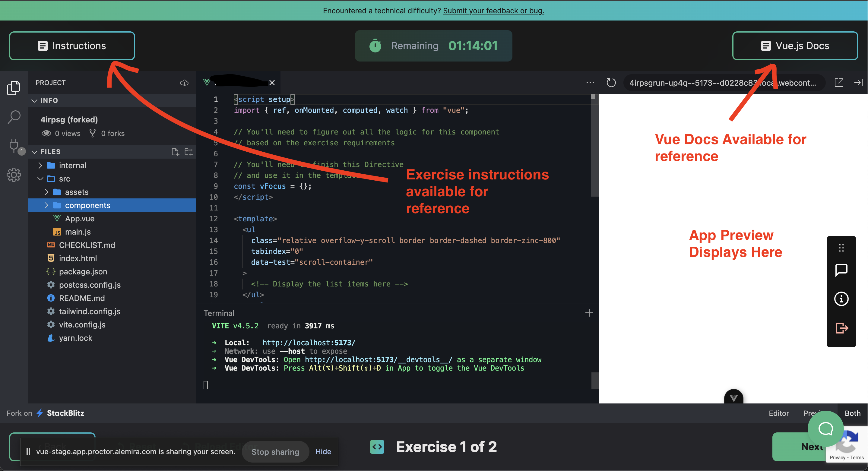This screenshot has width=868, height=471.
Task: Expand the components folder
Action: point(112,205)
